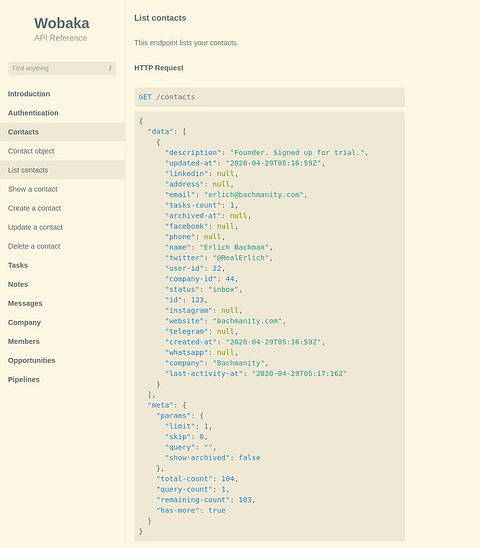Open the Authentication section
The width and height of the screenshot is (480, 548).
click(x=33, y=113)
